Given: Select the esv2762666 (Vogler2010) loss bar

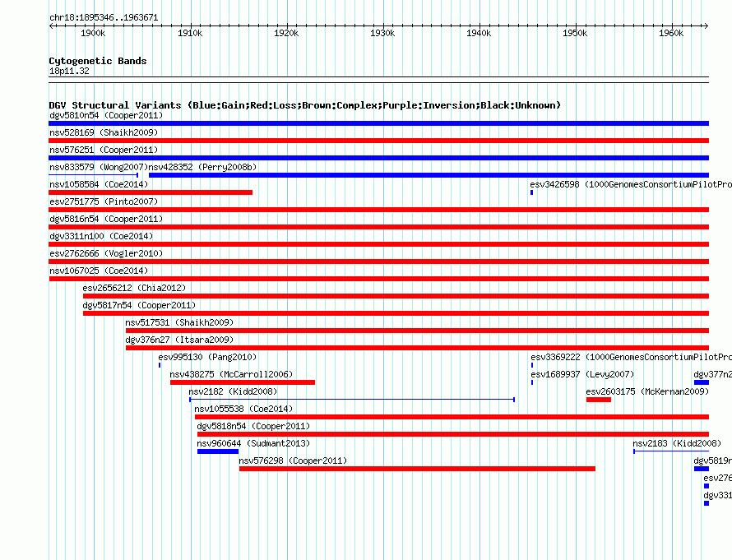Looking at the screenshot, I should 378,261.
